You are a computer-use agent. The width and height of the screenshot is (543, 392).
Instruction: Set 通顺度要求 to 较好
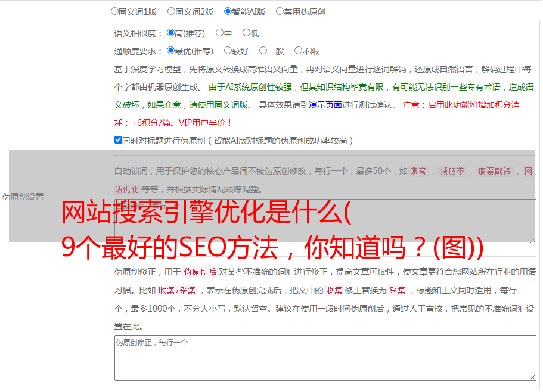click(x=228, y=51)
